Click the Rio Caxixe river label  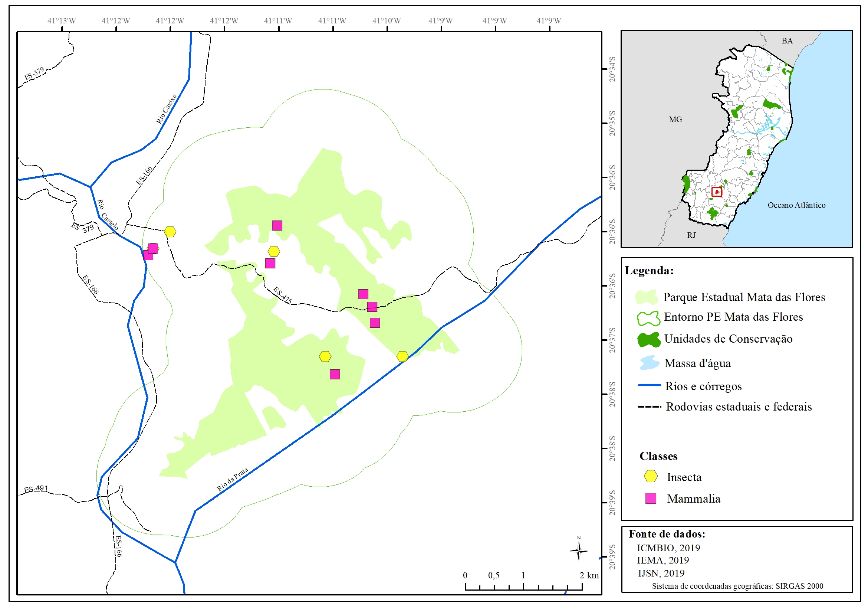pyautogui.click(x=166, y=109)
